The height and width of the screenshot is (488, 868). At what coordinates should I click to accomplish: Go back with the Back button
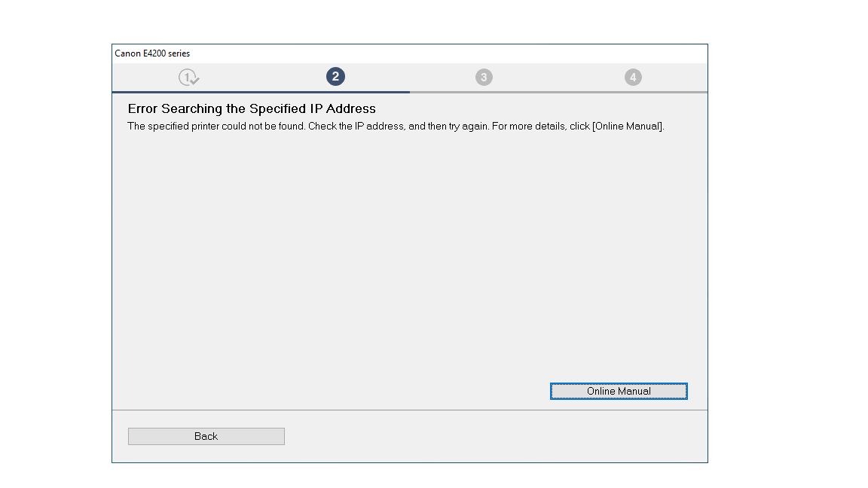tap(206, 437)
